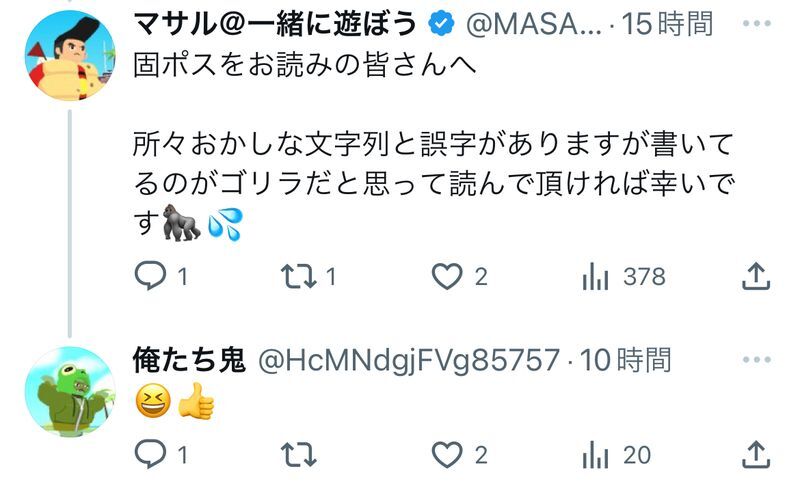800x486 pixels.
Task: View analytics showing 378 views
Action: coord(623,276)
